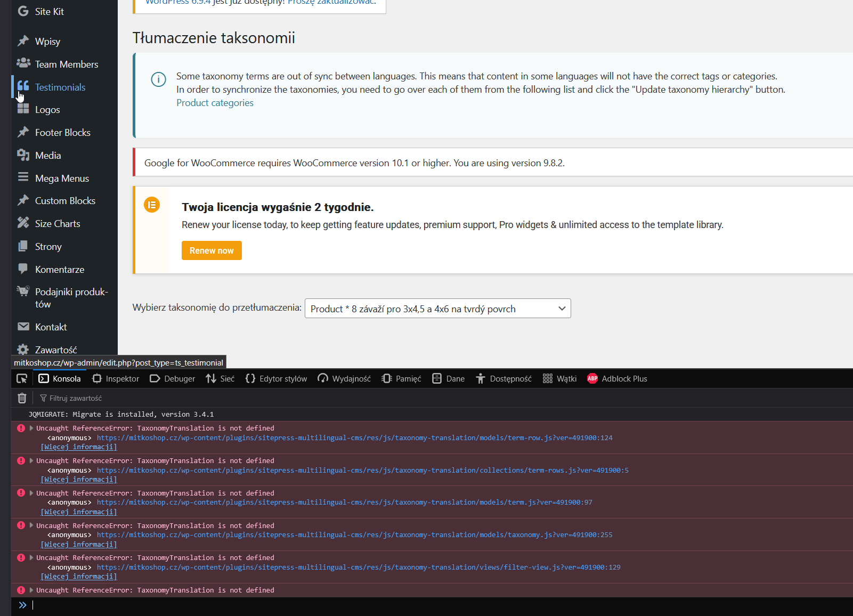Viewport: 853px width, 616px height.
Task: Expand the error pointing to taxonomy.js
Action: (31, 525)
